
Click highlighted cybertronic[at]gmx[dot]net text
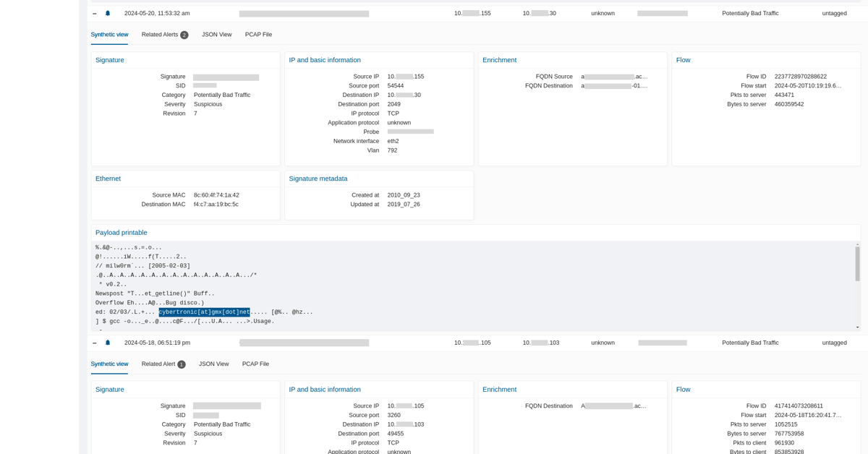click(x=205, y=312)
